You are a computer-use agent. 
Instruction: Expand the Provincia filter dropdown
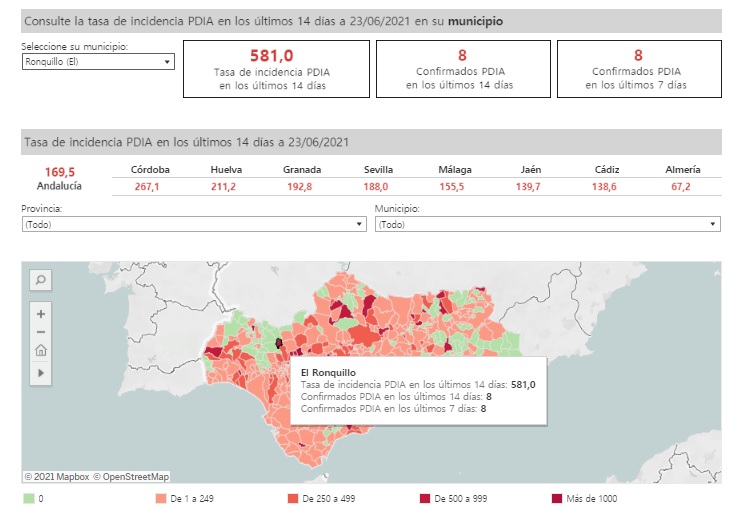click(194, 225)
